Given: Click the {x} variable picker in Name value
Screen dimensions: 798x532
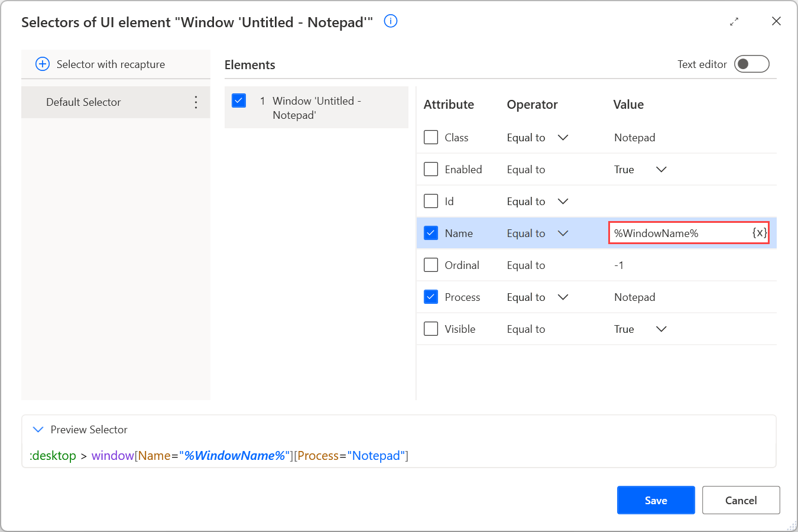Looking at the screenshot, I should coord(759,232).
